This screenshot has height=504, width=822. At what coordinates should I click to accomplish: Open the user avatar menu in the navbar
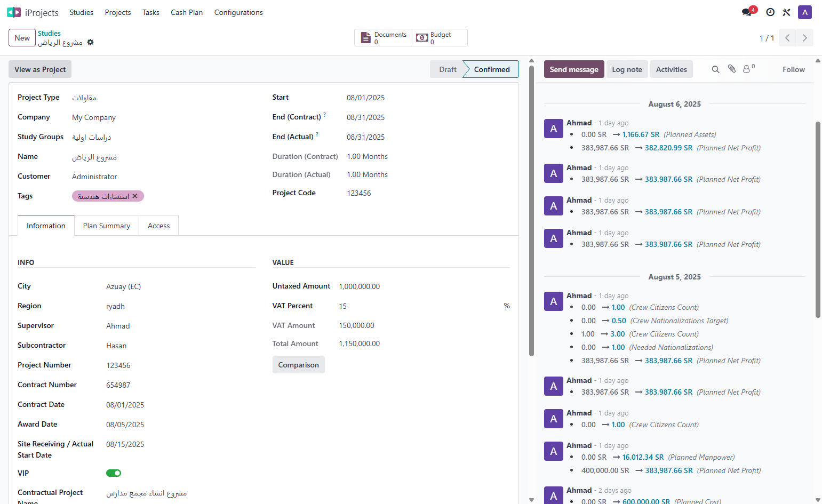tap(805, 12)
